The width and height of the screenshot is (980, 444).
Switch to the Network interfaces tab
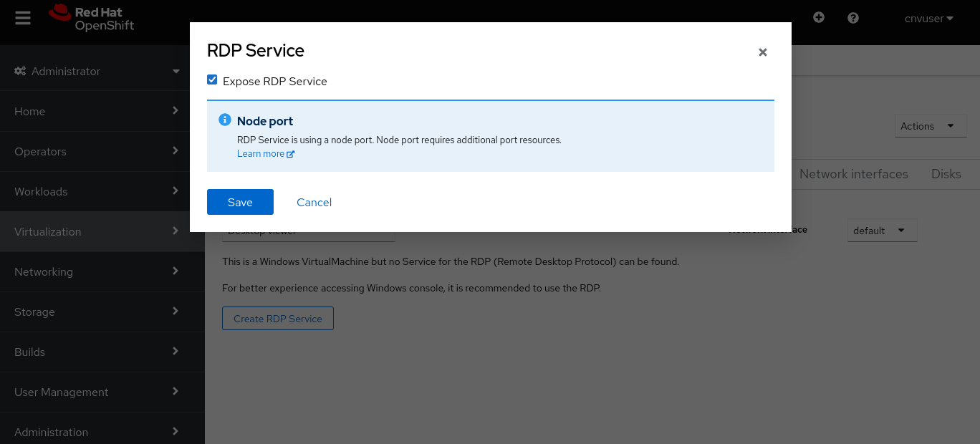(x=853, y=174)
